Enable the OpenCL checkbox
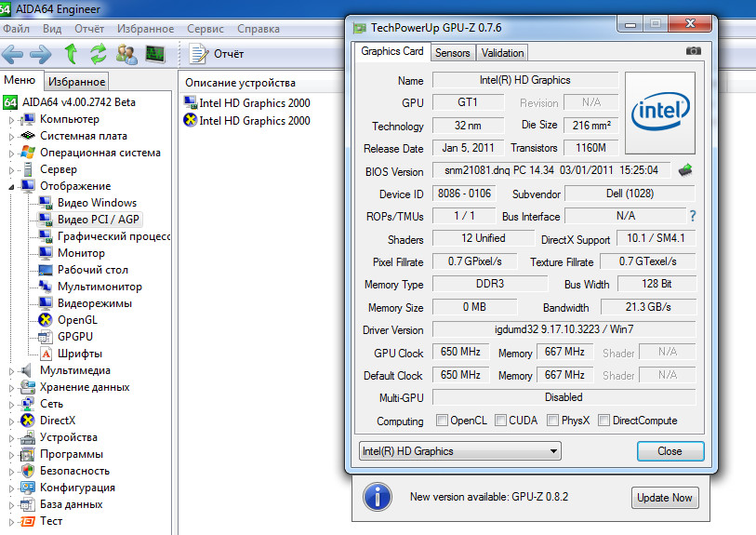This screenshot has width=756, height=535. click(x=443, y=421)
